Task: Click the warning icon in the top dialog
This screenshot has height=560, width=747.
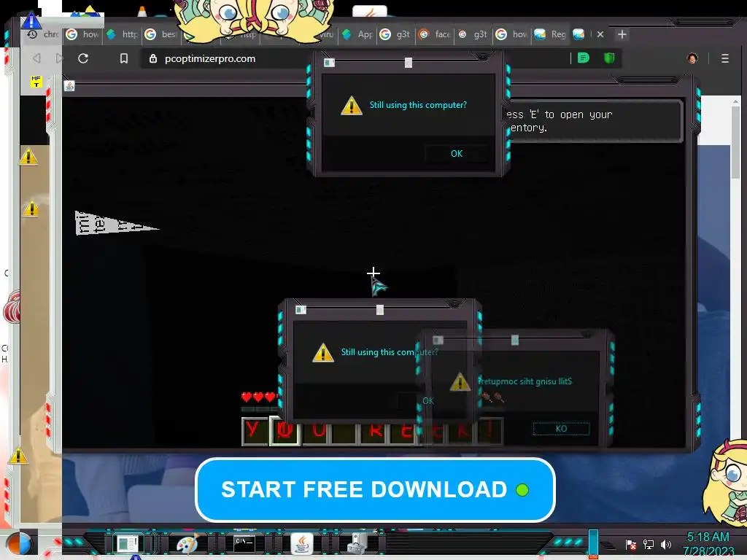Action: (x=351, y=105)
